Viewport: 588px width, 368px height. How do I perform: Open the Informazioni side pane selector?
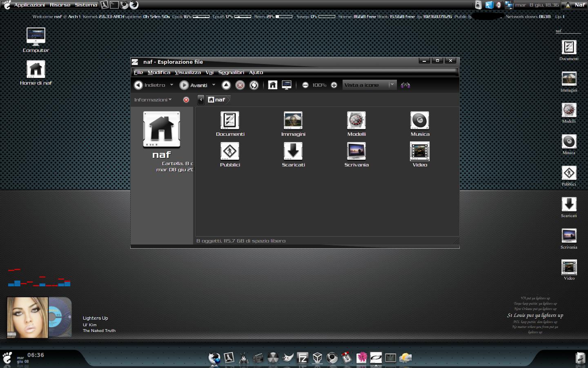(x=153, y=100)
